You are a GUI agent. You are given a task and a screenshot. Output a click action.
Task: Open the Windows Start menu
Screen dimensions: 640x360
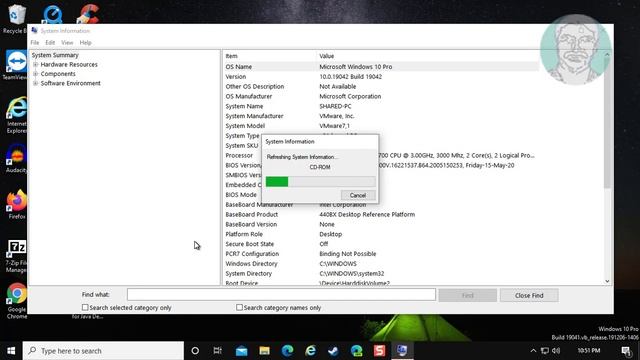click(11, 351)
